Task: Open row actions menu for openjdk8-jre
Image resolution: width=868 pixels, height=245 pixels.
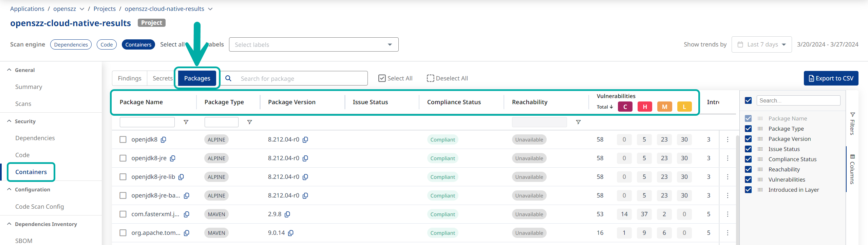Action: [728, 158]
